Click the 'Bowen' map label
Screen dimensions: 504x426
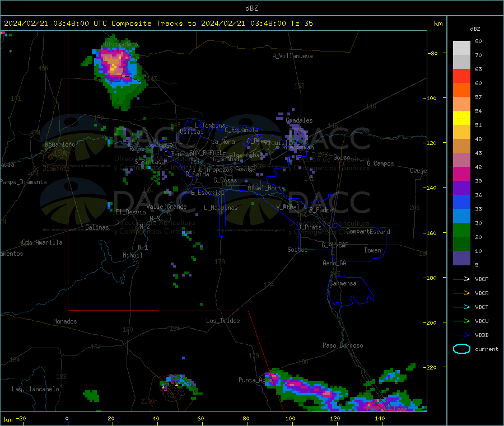pos(372,250)
